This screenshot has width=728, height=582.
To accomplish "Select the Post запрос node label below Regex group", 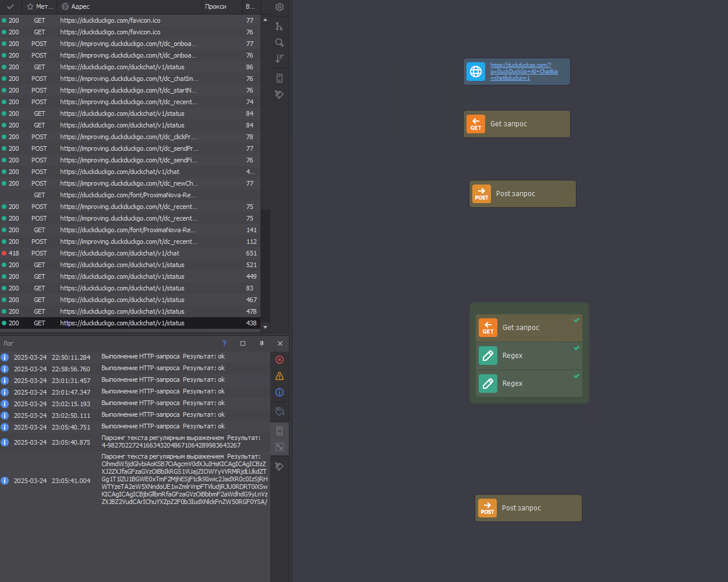I will tap(521, 508).
